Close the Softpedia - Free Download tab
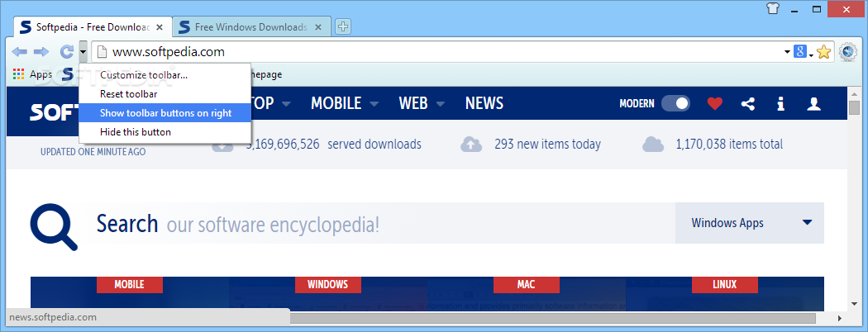Image resolution: width=868 pixels, height=332 pixels. pyautogui.click(x=160, y=27)
